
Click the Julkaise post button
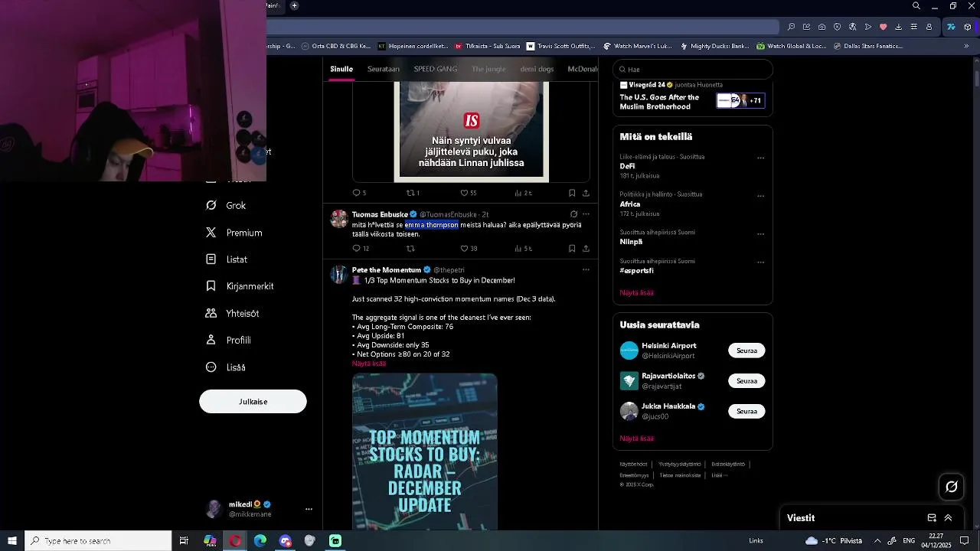click(x=253, y=402)
